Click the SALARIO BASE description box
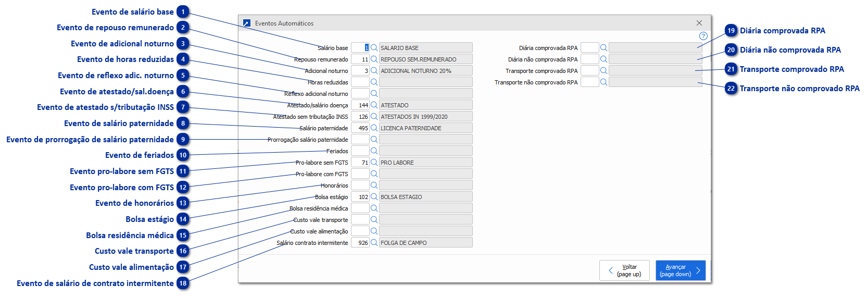This screenshot has width=868, height=297. (x=426, y=47)
